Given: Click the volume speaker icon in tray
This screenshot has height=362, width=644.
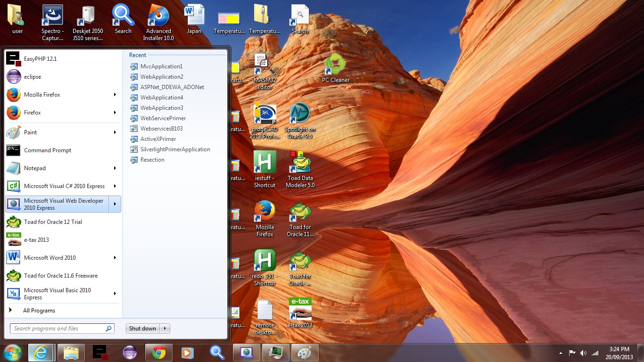Looking at the screenshot, I should tap(583, 353).
